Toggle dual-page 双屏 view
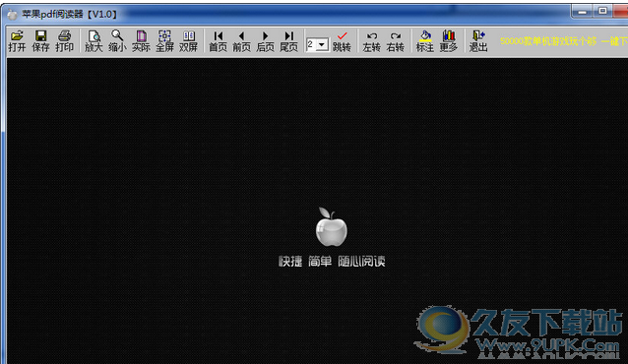Screen dimensions: 628x364 click(188, 41)
